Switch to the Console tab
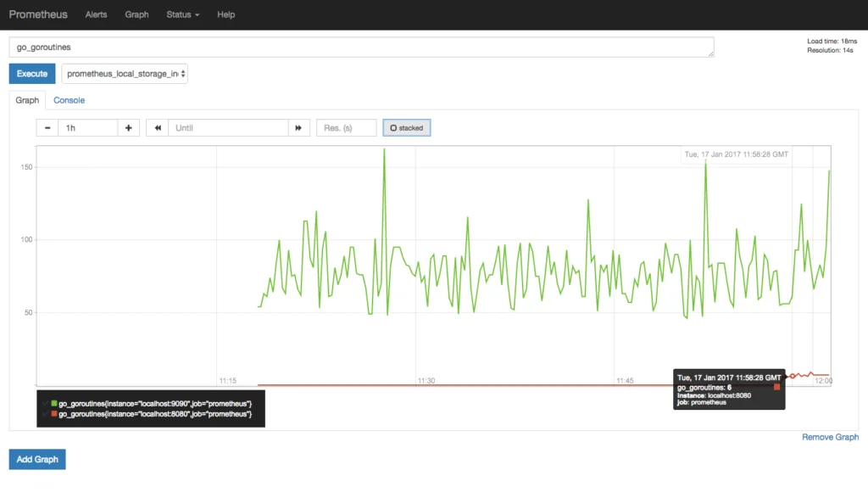 [69, 100]
